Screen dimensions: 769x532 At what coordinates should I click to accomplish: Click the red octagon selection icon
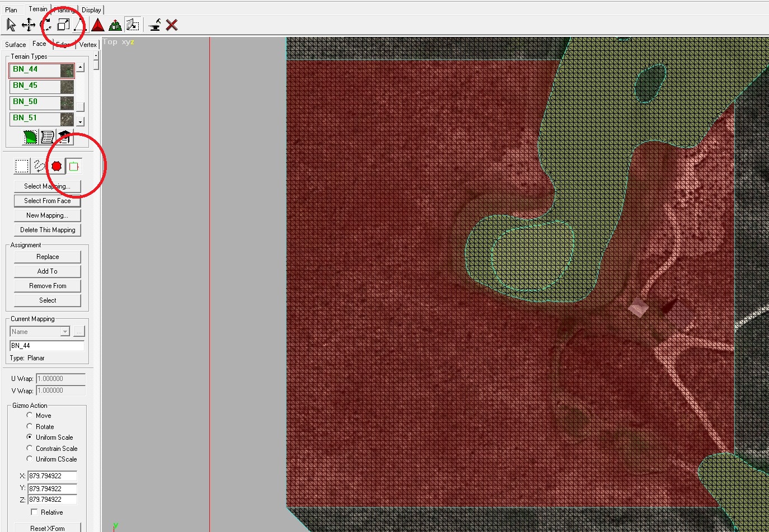tap(57, 166)
